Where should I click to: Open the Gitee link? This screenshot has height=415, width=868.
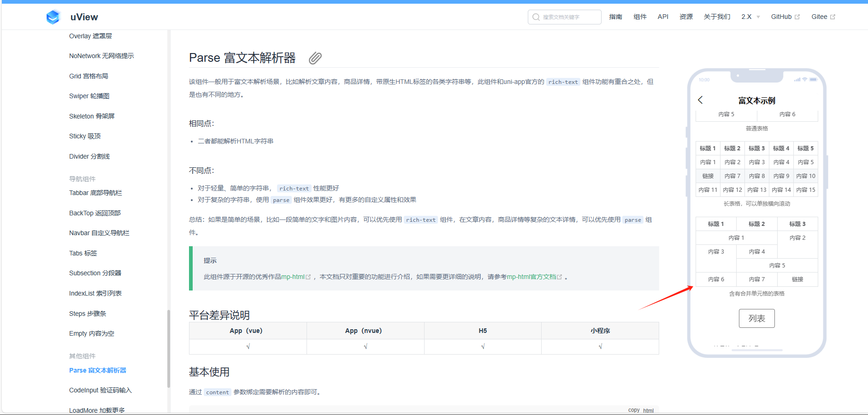coord(819,17)
